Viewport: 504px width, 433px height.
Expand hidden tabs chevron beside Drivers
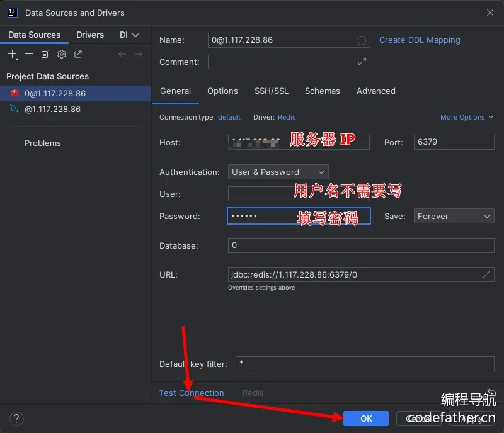[135, 35]
